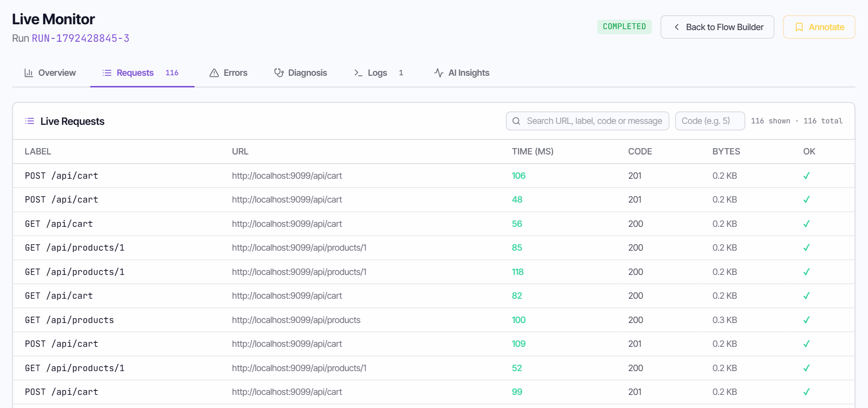
Task: Click the Requests list icon in tab bar
Action: 107,73
